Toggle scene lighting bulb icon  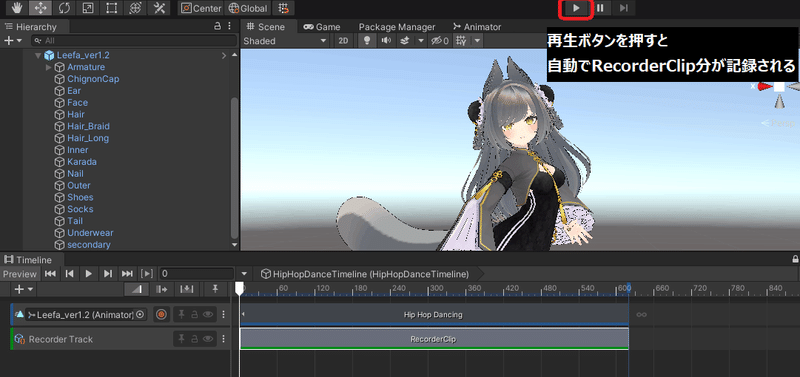pyautogui.click(x=366, y=41)
